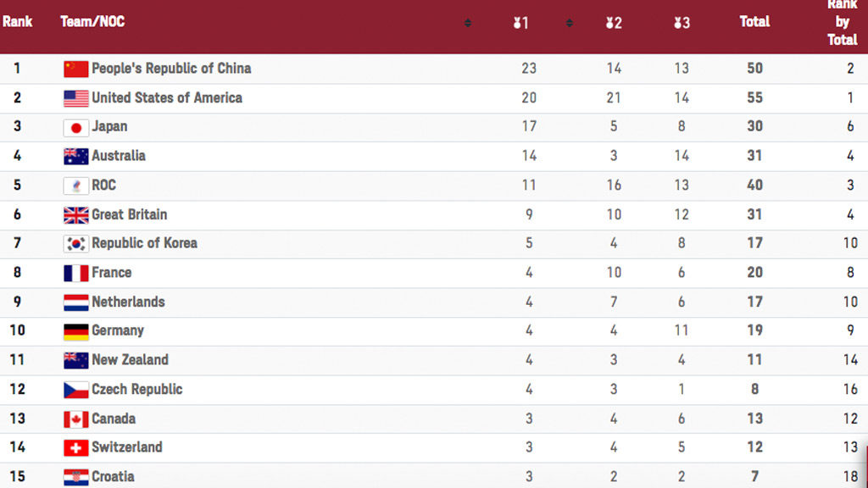
Task: Sort using arrows after gold medal column
Action: coord(569,23)
